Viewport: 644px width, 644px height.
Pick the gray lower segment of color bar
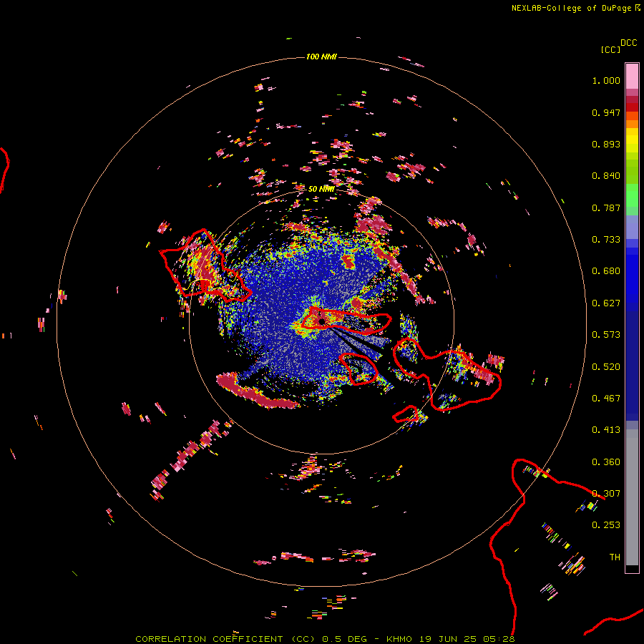click(x=632, y=497)
